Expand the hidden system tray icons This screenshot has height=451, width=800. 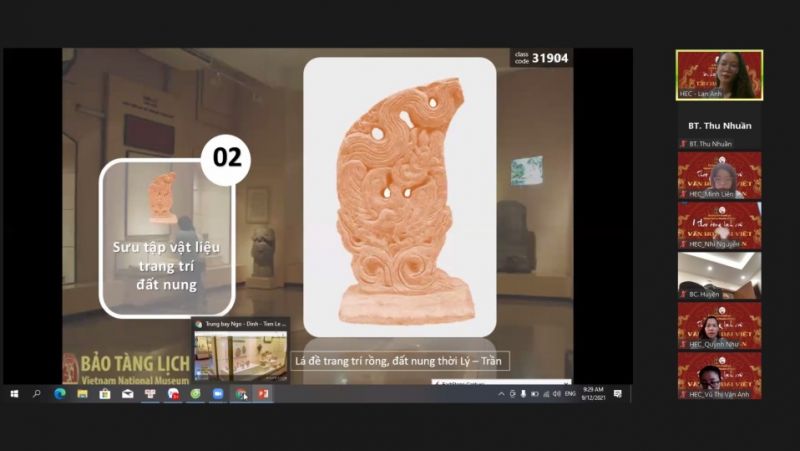click(x=501, y=394)
